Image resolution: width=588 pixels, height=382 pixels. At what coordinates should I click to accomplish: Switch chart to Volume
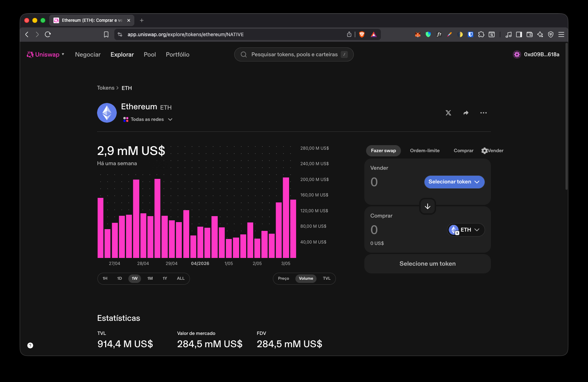tap(306, 278)
